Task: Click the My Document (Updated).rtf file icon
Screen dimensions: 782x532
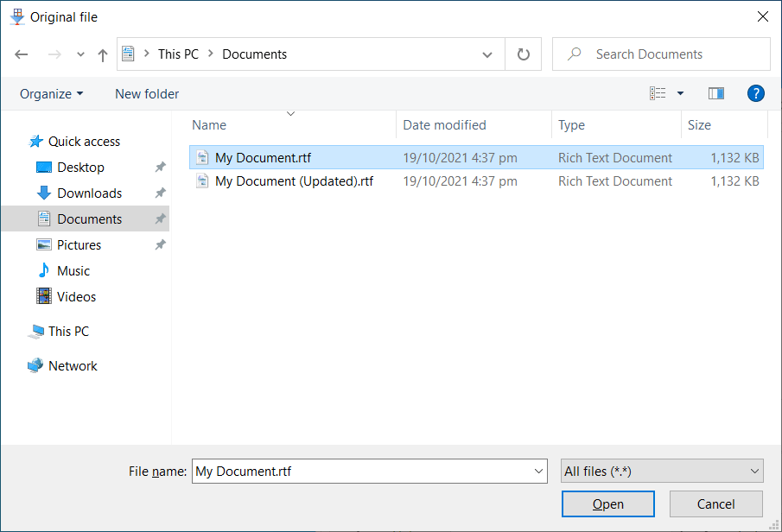Action: tap(202, 181)
